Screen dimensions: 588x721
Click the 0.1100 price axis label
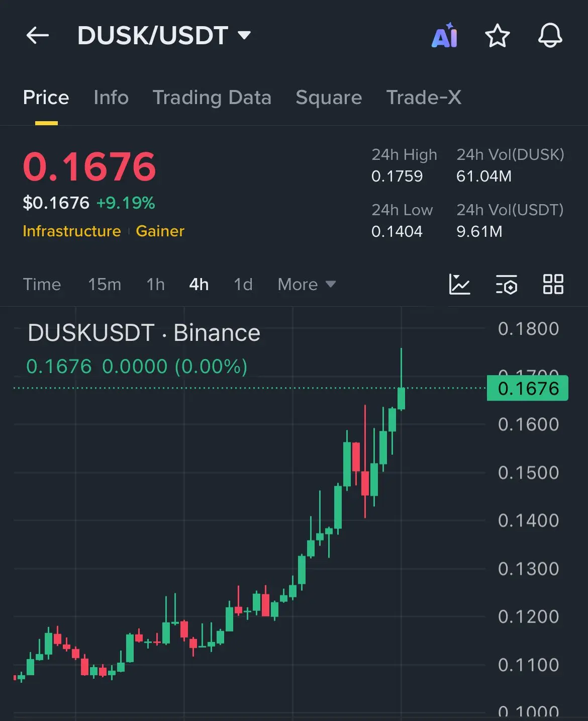click(528, 665)
